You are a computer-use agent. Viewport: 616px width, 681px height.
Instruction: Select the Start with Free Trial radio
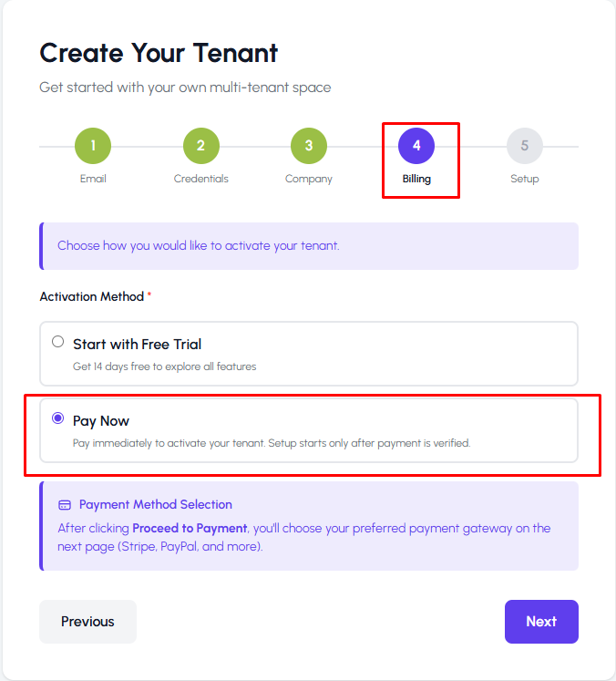click(x=58, y=342)
